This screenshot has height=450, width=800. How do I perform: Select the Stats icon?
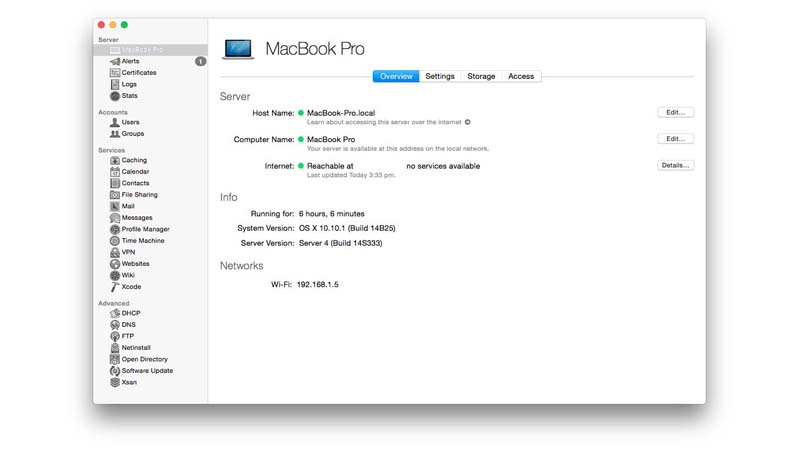(115, 95)
